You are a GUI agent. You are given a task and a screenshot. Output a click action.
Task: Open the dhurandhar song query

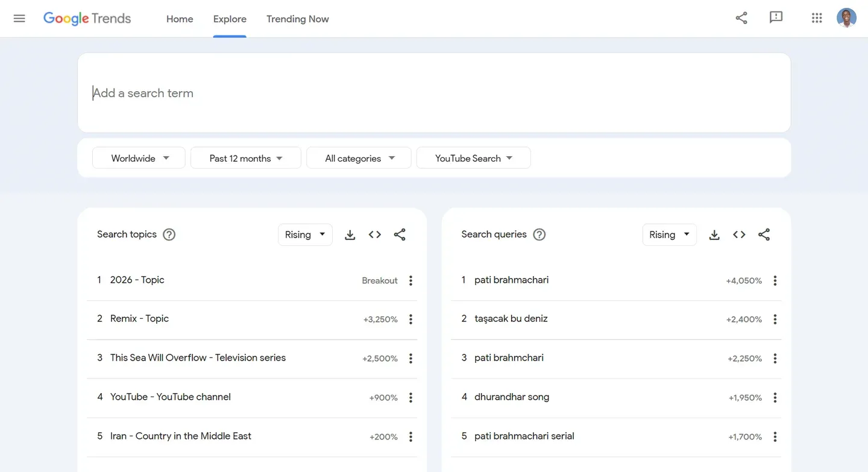[512, 397]
